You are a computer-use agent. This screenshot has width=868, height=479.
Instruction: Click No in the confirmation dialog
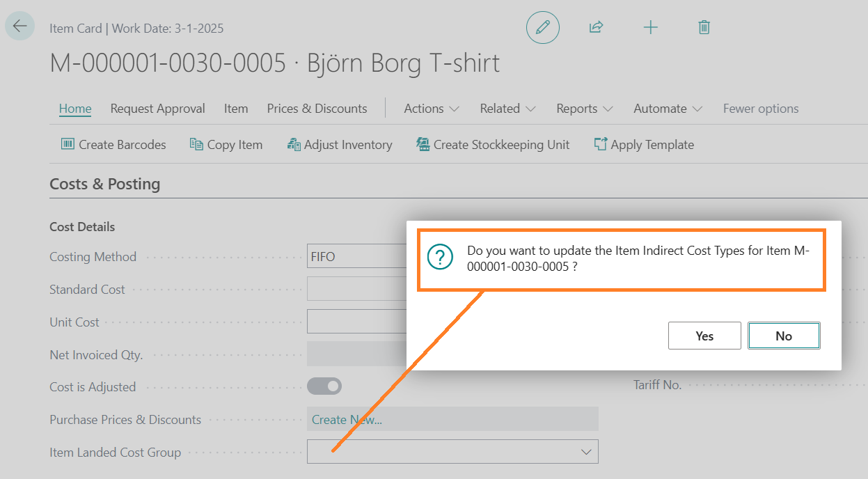pos(784,336)
